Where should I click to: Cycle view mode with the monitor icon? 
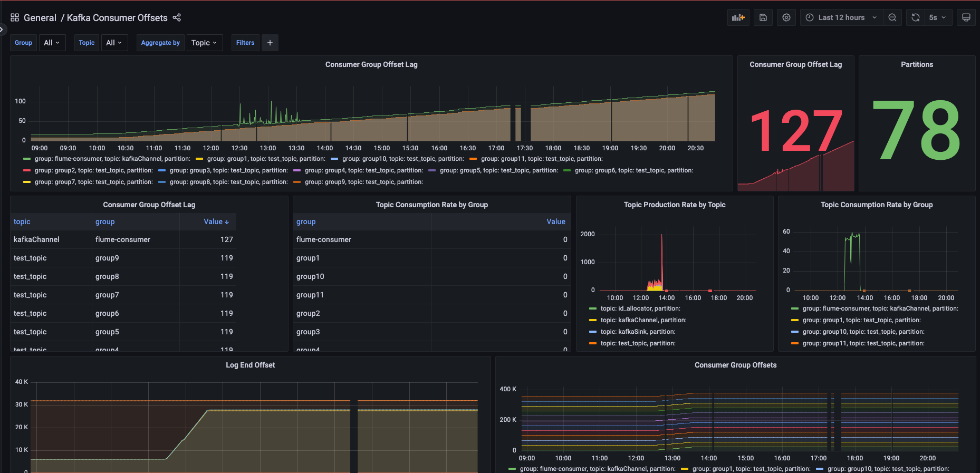coord(966,17)
